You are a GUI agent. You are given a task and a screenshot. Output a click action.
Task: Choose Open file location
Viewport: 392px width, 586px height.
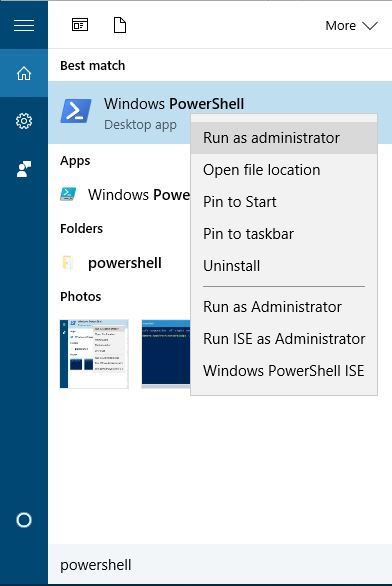pos(284,170)
